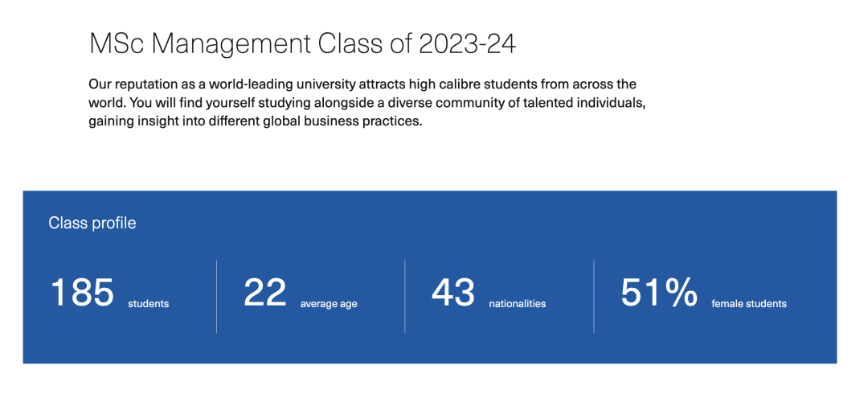
Task: Click the divider between nationalities and female students
Action: click(x=593, y=297)
